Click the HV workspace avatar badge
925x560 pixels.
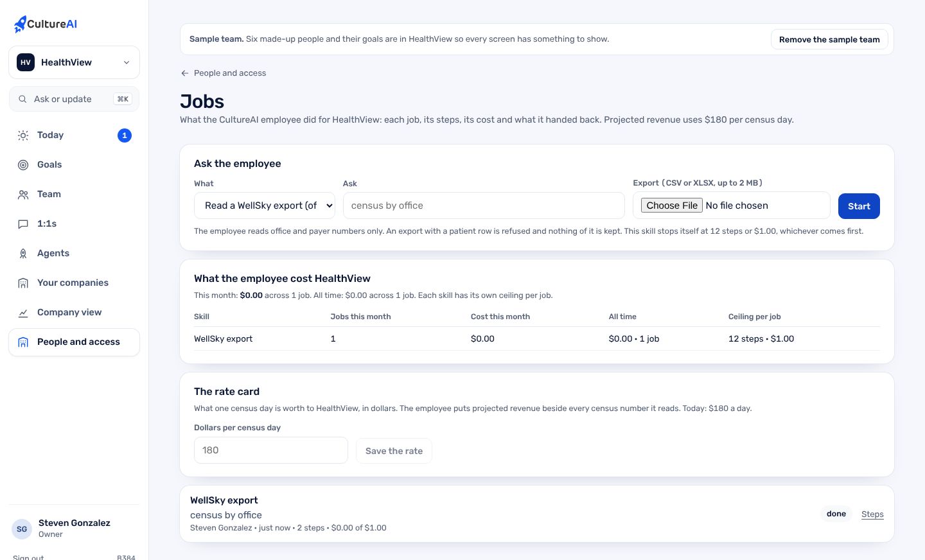click(x=26, y=62)
